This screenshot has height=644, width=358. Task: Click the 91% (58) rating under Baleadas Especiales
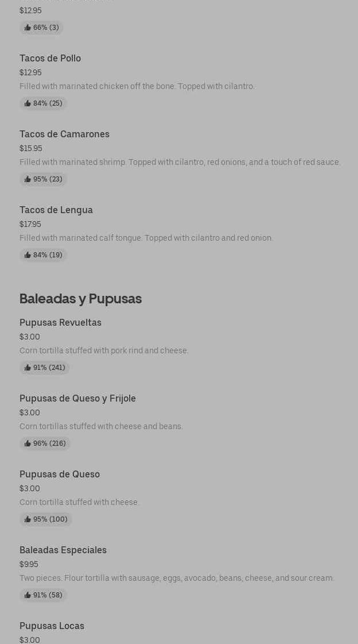pos(43,595)
